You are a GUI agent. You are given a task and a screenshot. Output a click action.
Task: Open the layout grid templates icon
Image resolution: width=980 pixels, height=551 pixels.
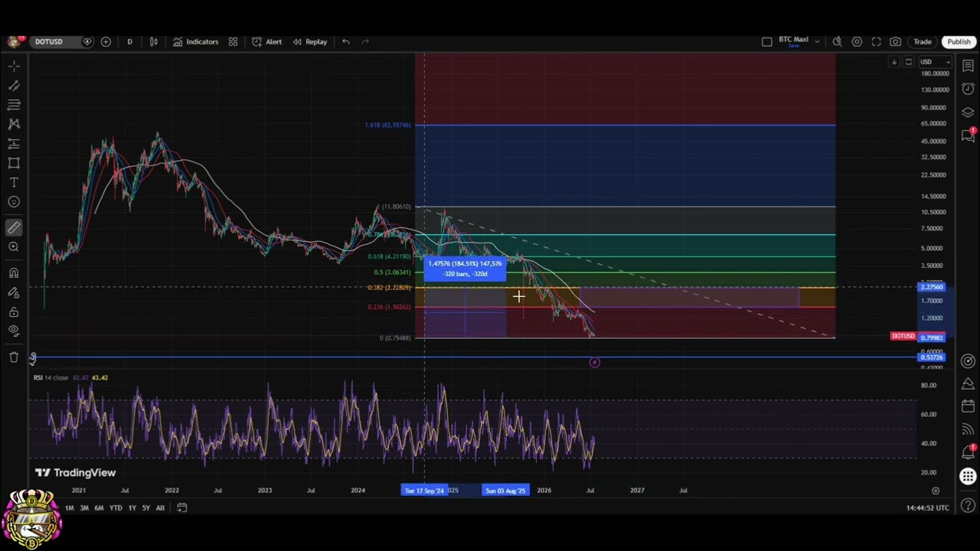(233, 41)
